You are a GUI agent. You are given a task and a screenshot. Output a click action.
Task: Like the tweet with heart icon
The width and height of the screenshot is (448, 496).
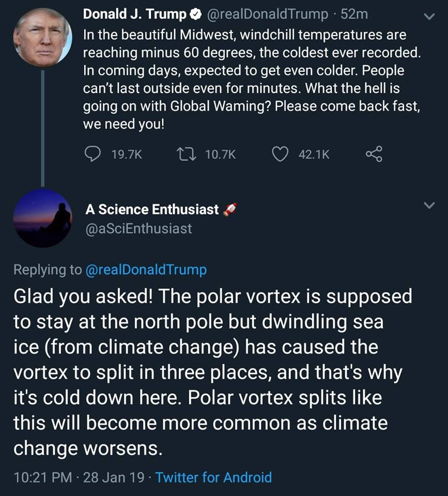click(x=280, y=154)
